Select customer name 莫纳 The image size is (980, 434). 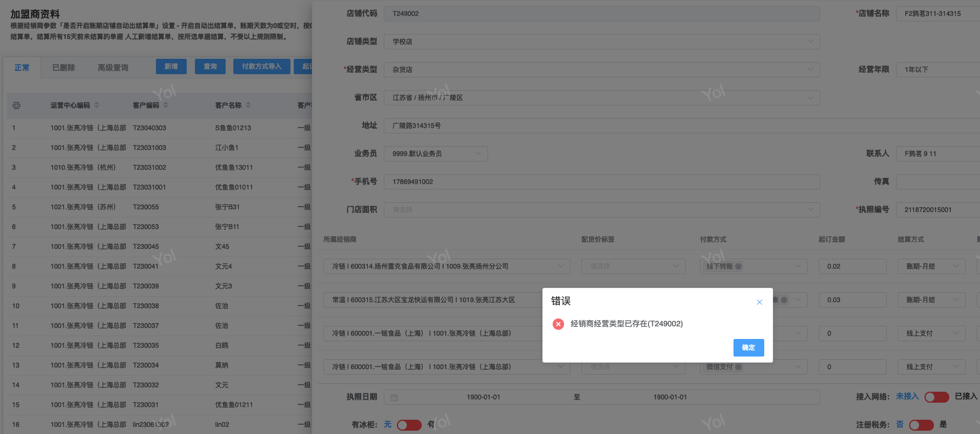pyautogui.click(x=222, y=365)
